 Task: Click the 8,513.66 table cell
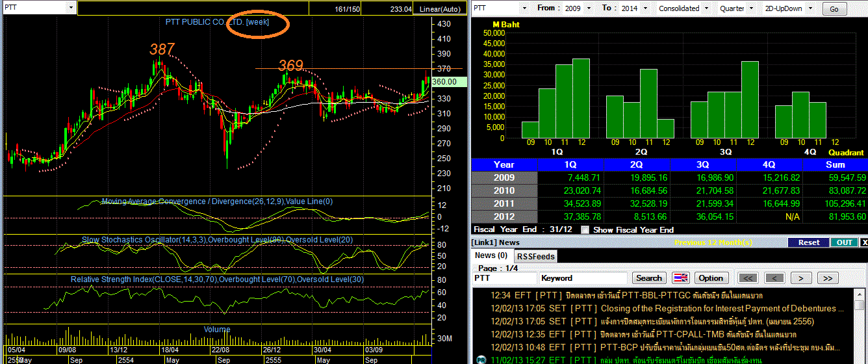pos(637,216)
